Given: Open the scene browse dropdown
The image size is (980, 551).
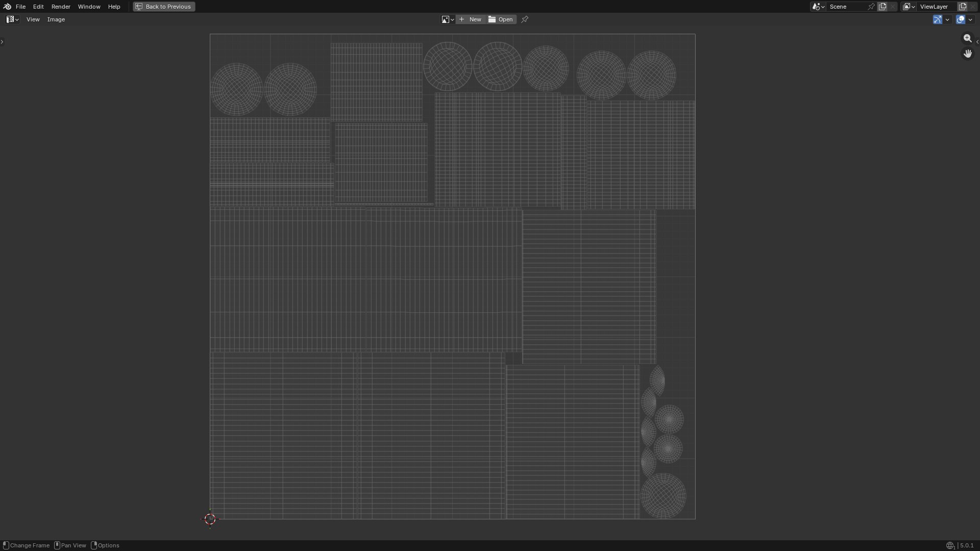Looking at the screenshot, I should [818, 7].
